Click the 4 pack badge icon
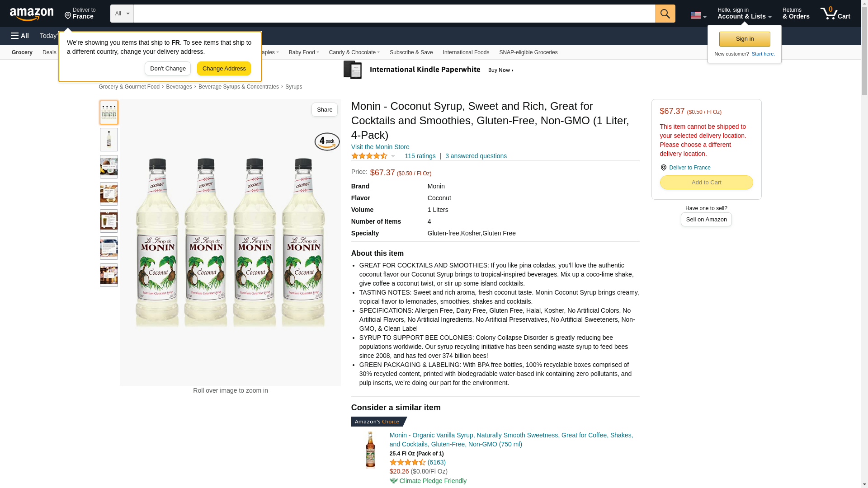 coord(327,141)
